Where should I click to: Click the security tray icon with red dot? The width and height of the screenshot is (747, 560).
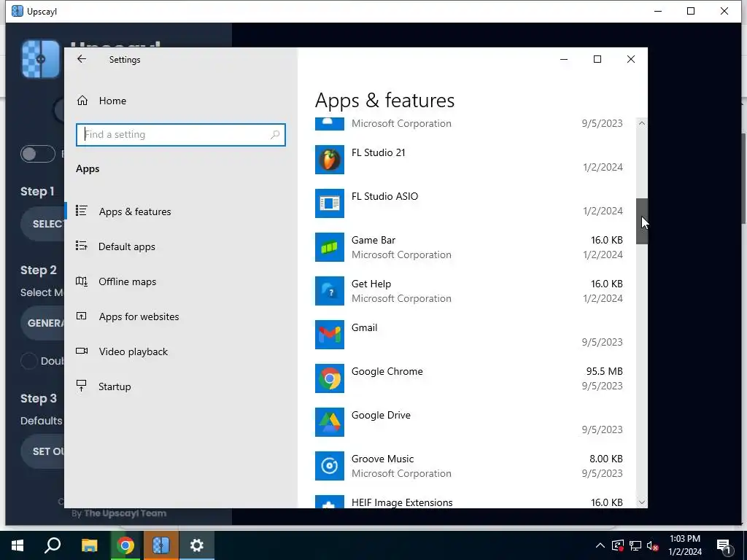[x=618, y=545]
